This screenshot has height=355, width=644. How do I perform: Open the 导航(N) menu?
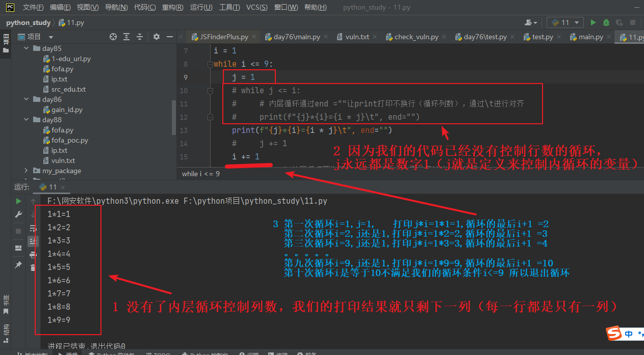click(x=116, y=7)
